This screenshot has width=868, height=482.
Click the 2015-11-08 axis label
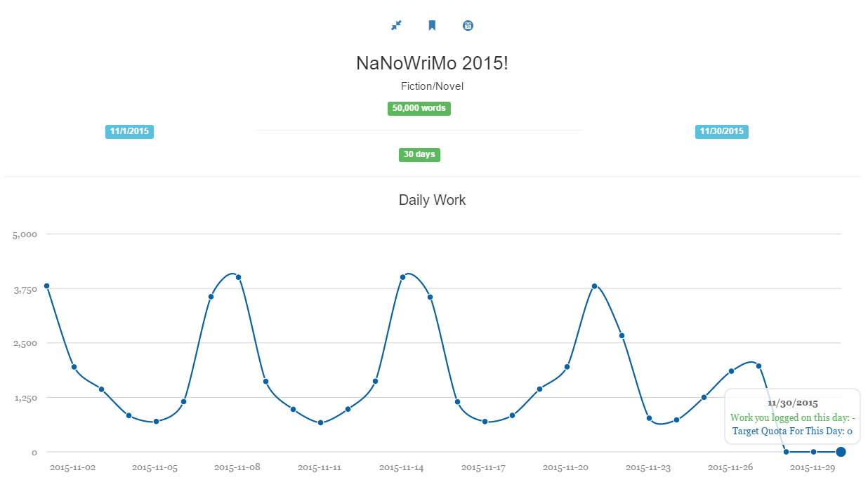pyautogui.click(x=237, y=467)
